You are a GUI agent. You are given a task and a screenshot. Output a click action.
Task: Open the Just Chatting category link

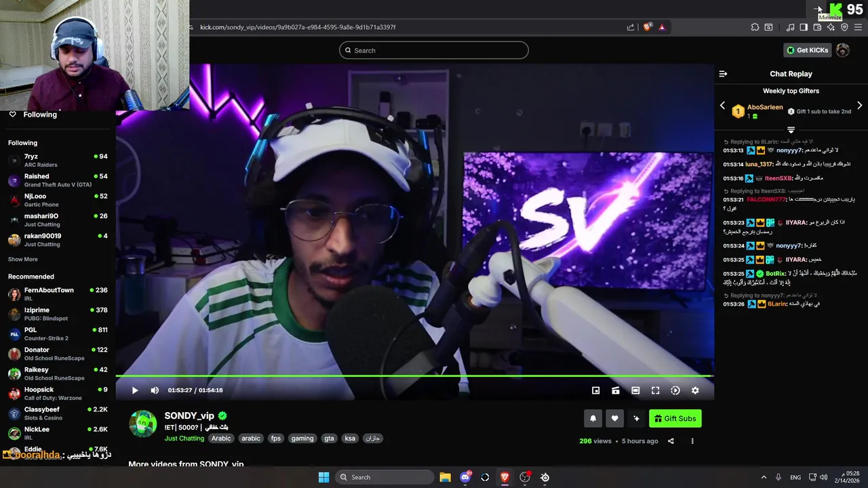184,439
